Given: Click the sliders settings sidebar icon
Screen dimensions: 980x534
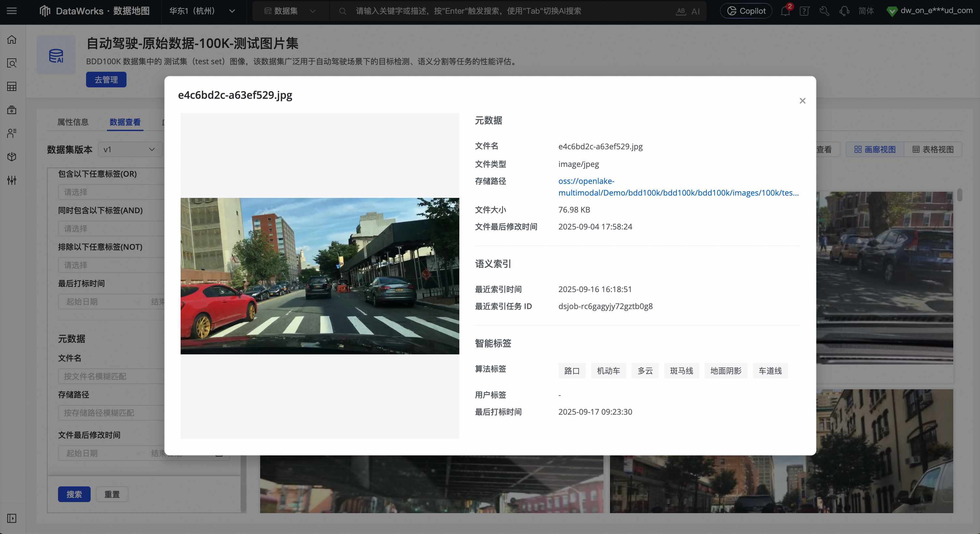Looking at the screenshot, I should click(12, 180).
